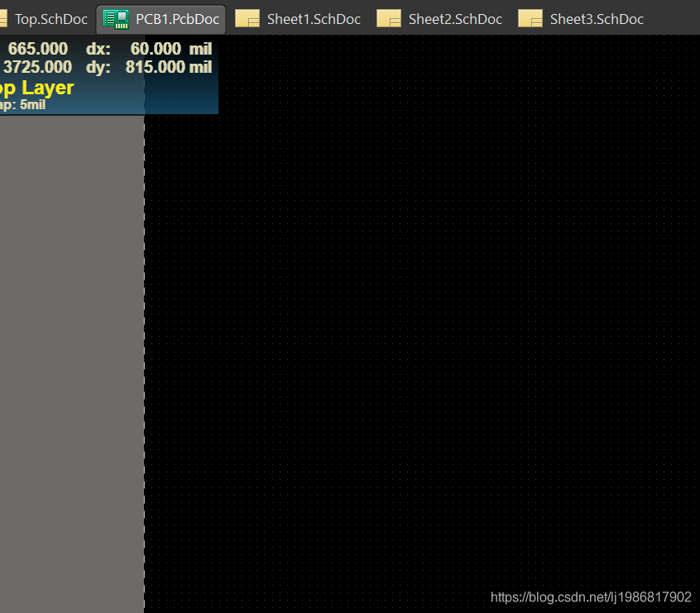Click the yellow Top Layer label
700x613 pixels.
click(36, 89)
